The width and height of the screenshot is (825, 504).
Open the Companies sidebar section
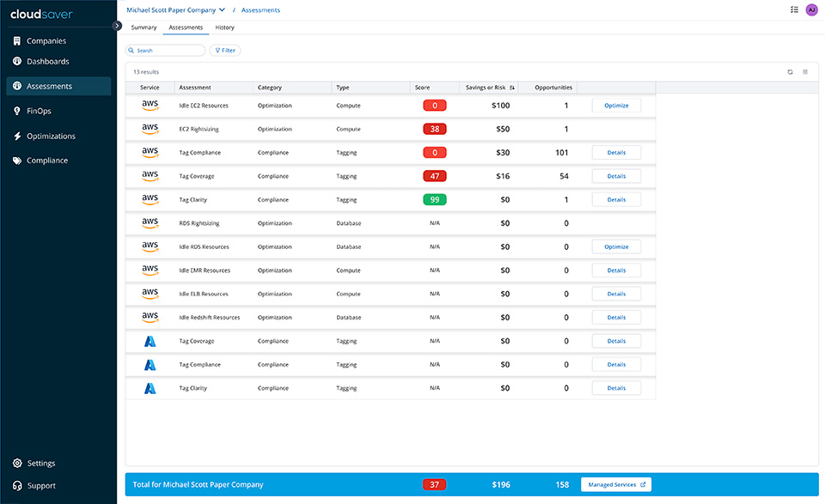click(46, 41)
